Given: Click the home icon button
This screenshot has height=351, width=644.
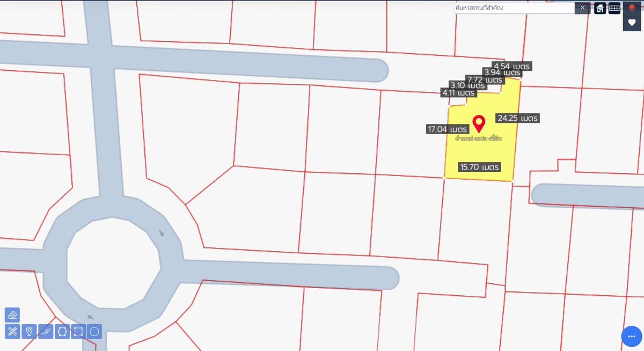Looking at the screenshot, I should [600, 8].
